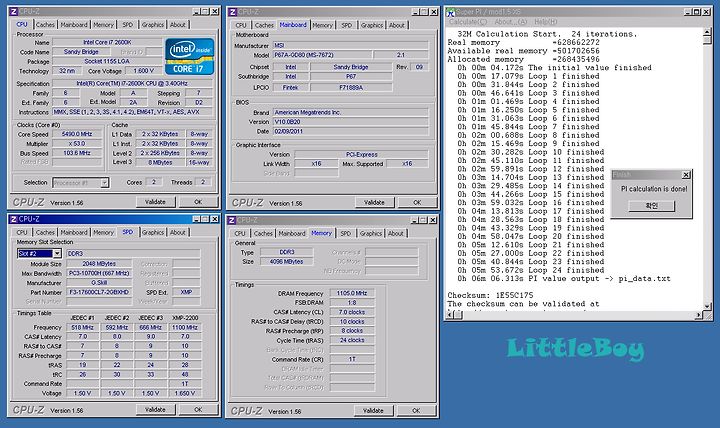Confirm the 'PI calculation is done!' dialog button
Viewport: 720px width, 428px height.
tap(652, 206)
